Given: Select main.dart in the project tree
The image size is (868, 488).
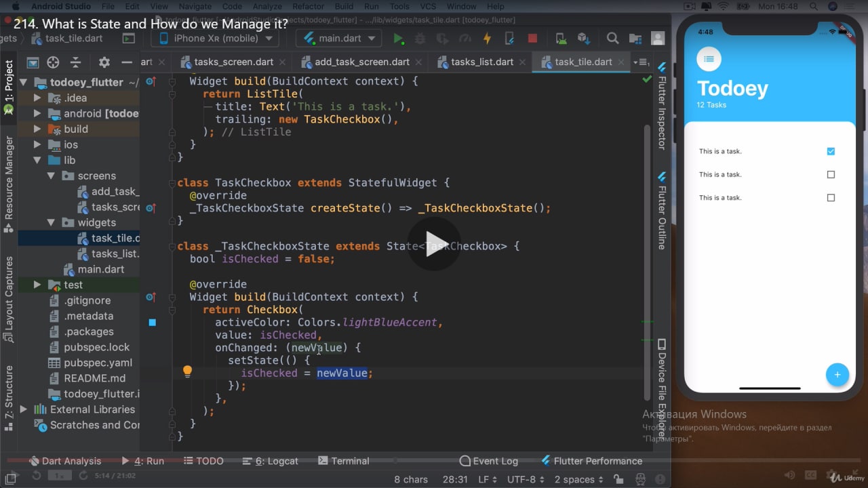Looking at the screenshot, I should click(x=93, y=269).
